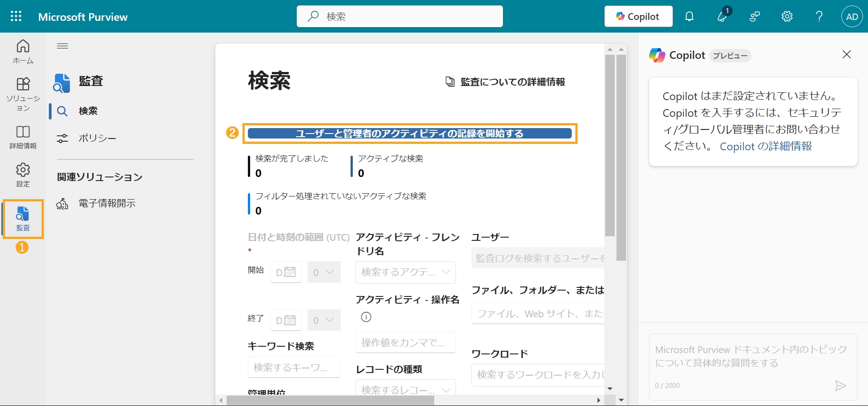The image size is (868, 406).
Task: Click the フィルター処理されていないアクティブな検索 counter
Action: click(x=337, y=204)
